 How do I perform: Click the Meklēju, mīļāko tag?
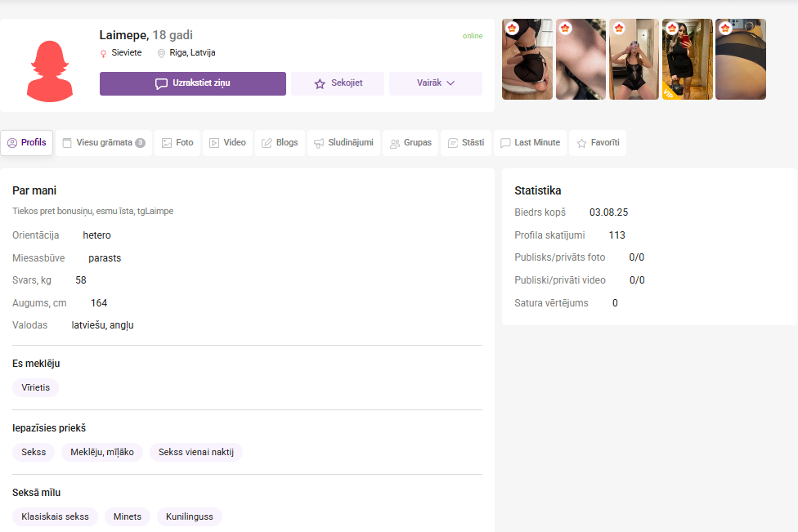tap(102, 452)
